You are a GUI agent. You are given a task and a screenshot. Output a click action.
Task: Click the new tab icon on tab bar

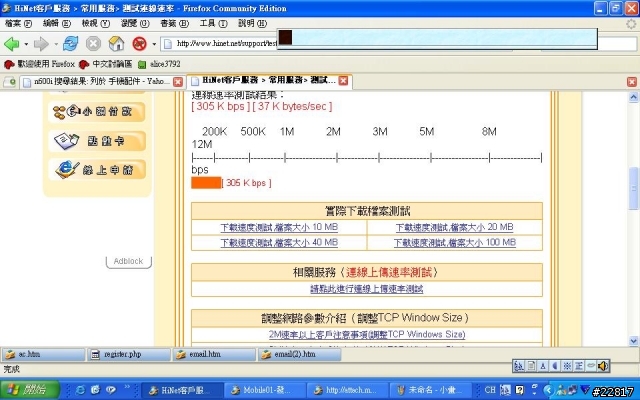point(9,82)
